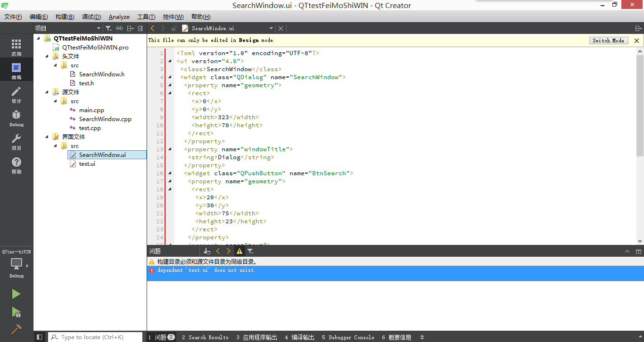The width and height of the screenshot is (644, 342).
Task: Click the read-only lock icon
Action: pos(174,28)
